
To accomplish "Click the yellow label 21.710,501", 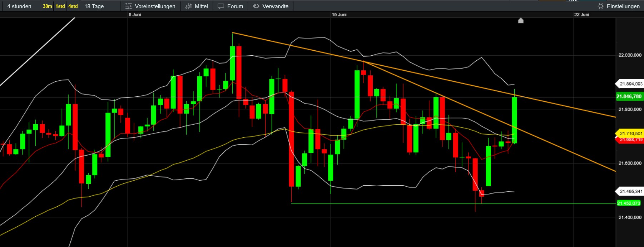I will [x=629, y=133].
